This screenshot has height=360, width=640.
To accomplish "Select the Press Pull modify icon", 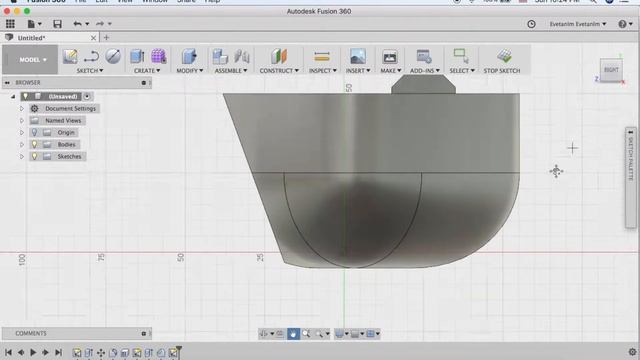I will click(189, 56).
